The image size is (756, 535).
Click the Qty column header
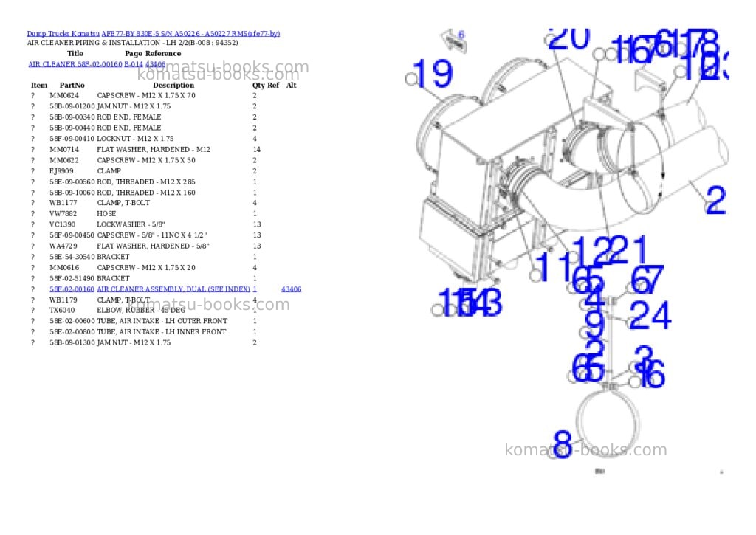(259, 86)
